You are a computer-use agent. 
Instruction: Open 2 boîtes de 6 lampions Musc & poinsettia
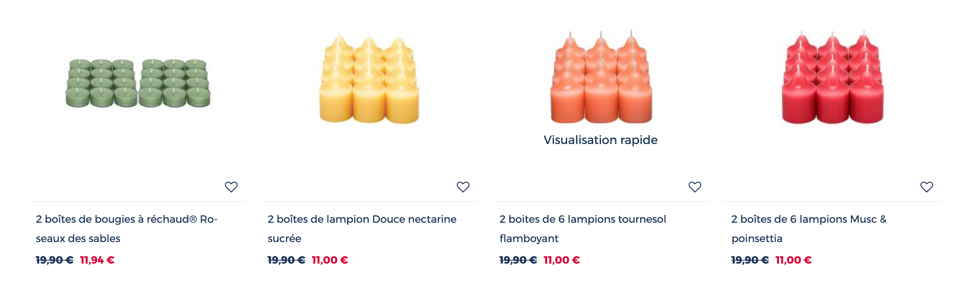809,228
